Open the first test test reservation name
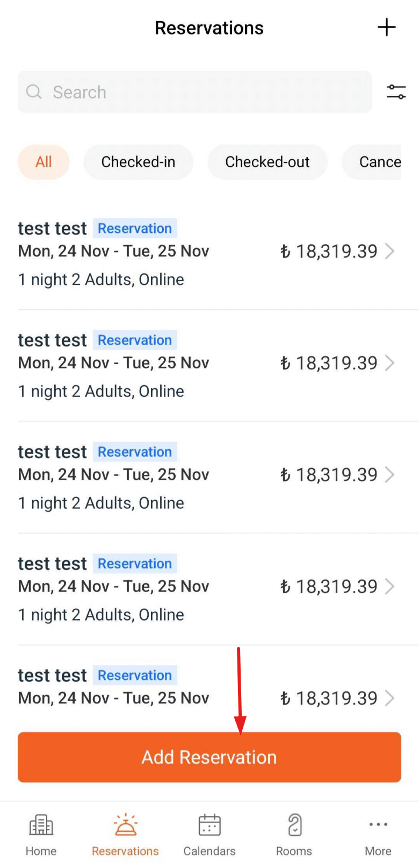Screen dimensions: 419x868 pyautogui.click(x=52, y=229)
